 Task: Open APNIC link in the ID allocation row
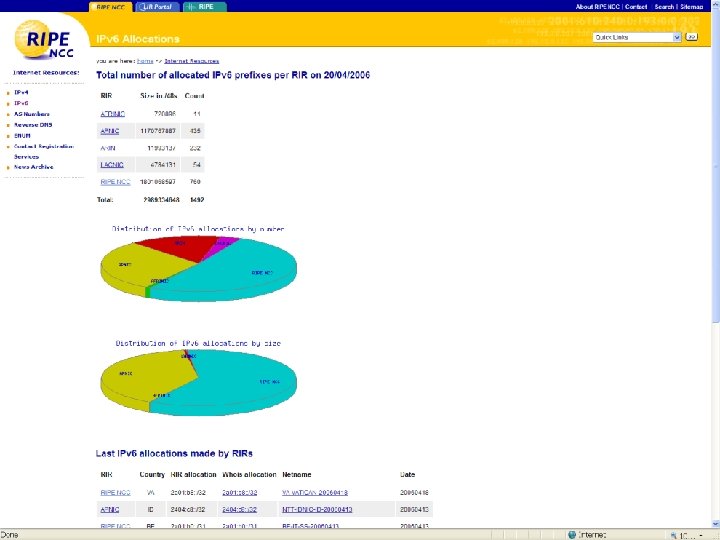pos(110,509)
